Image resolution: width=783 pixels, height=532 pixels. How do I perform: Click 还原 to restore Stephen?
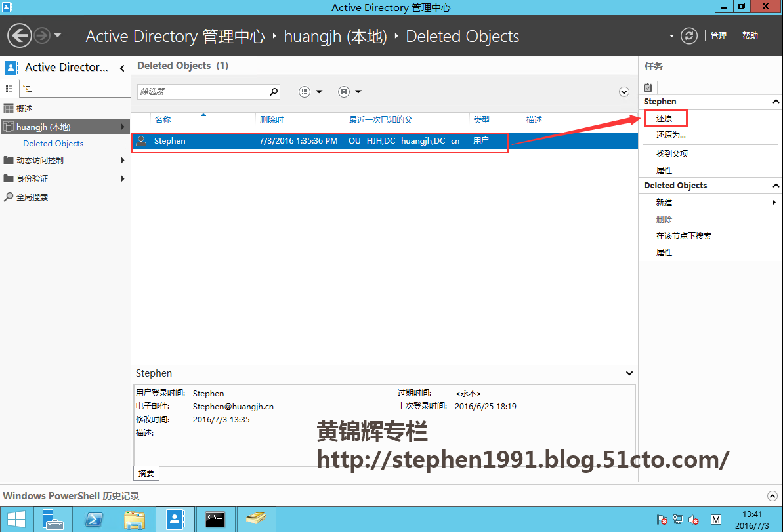click(x=664, y=118)
